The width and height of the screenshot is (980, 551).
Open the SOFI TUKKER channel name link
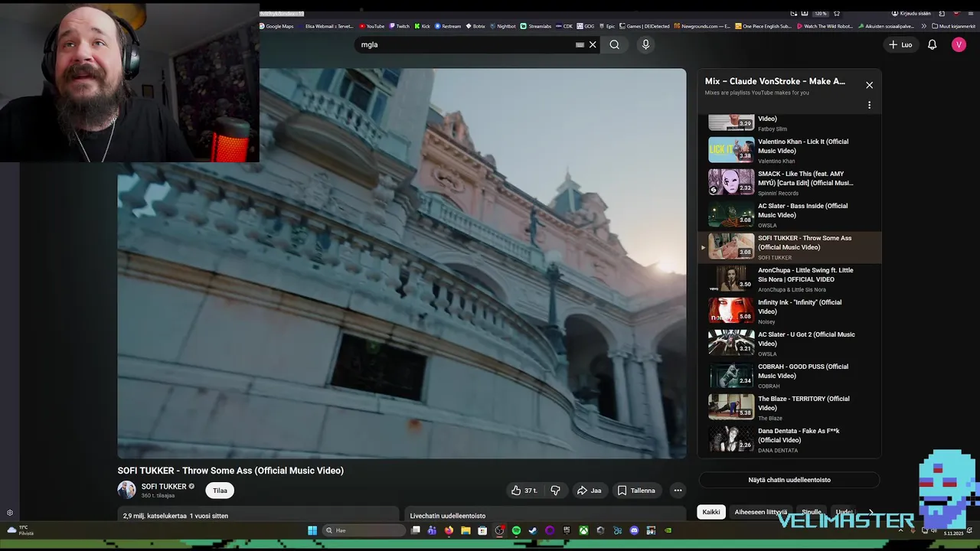pos(164,486)
